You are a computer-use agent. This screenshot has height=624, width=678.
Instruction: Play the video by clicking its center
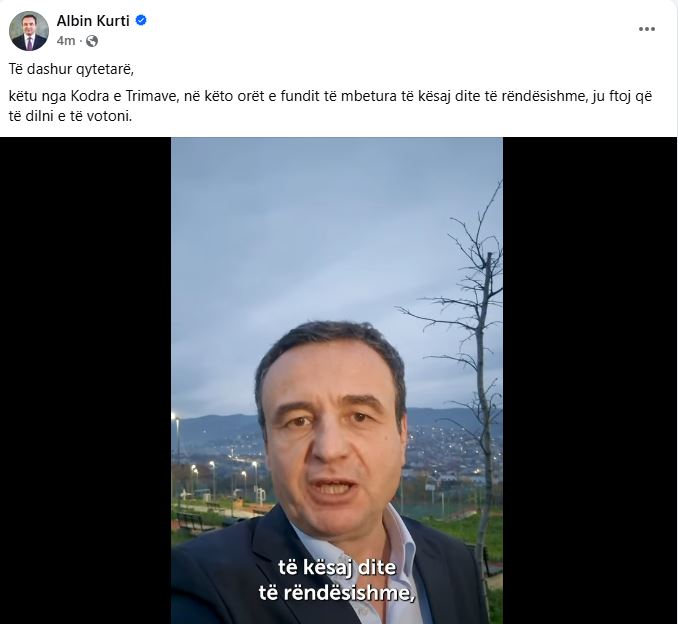coord(337,381)
